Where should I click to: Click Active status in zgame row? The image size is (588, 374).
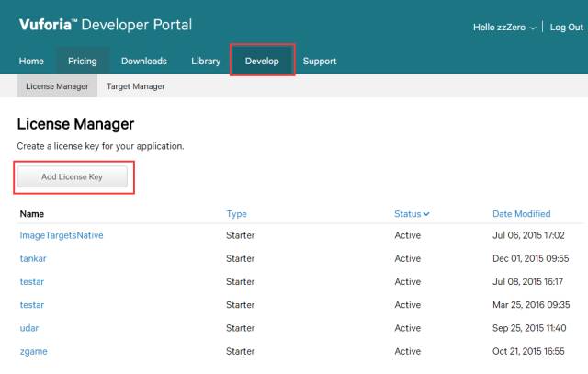(x=408, y=352)
